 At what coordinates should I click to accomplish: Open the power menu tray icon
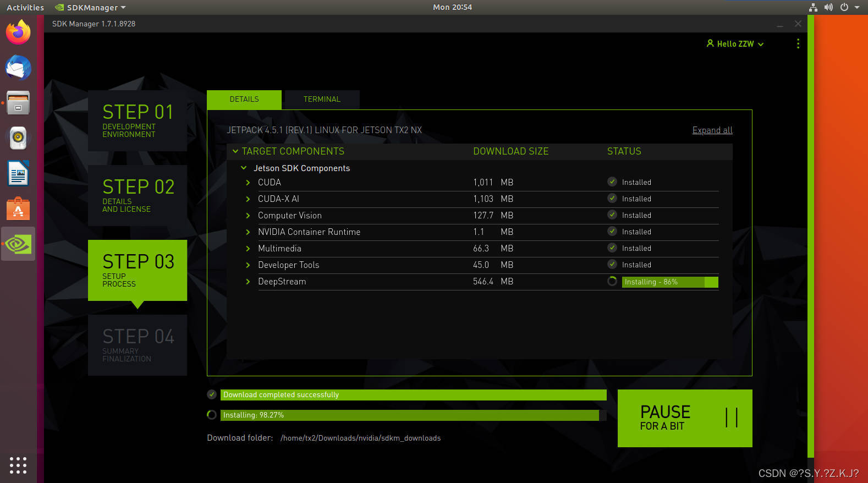pos(844,7)
